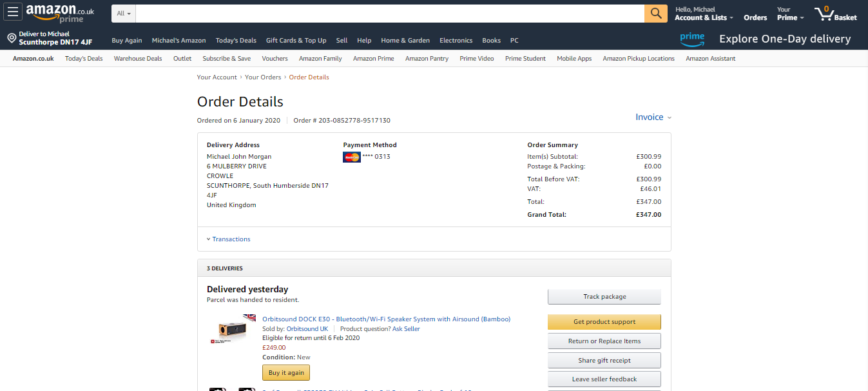868x391 pixels.
Task: Click Share gift receipt
Action: click(604, 361)
